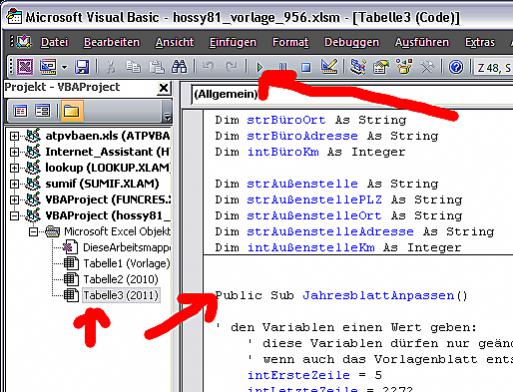The width and height of the screenshot is (513, 392).
Task: Close the Projekt - VBAProject pane
Action: (x=164, y=88)
